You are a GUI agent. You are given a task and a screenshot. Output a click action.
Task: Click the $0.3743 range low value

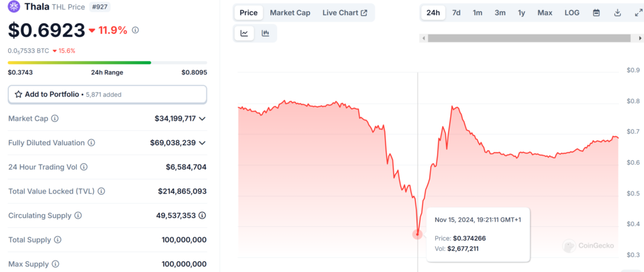pos(20,73)
